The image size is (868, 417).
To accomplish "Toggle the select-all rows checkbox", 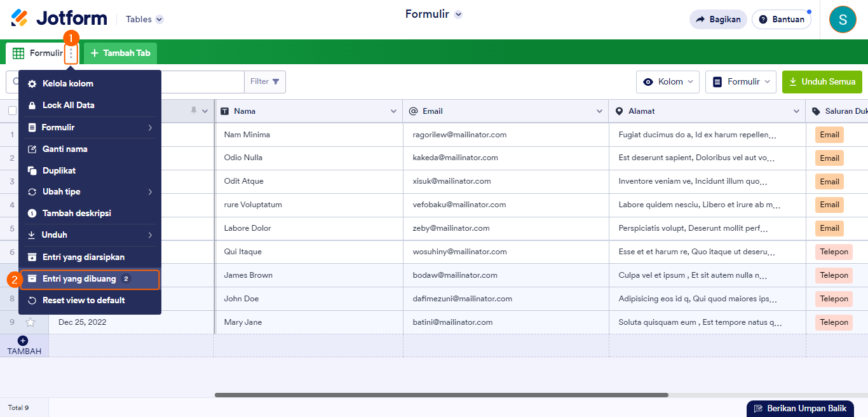I will [12, 111].
